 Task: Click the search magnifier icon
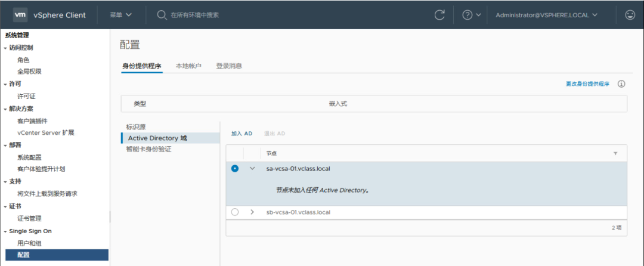[162, 15]
